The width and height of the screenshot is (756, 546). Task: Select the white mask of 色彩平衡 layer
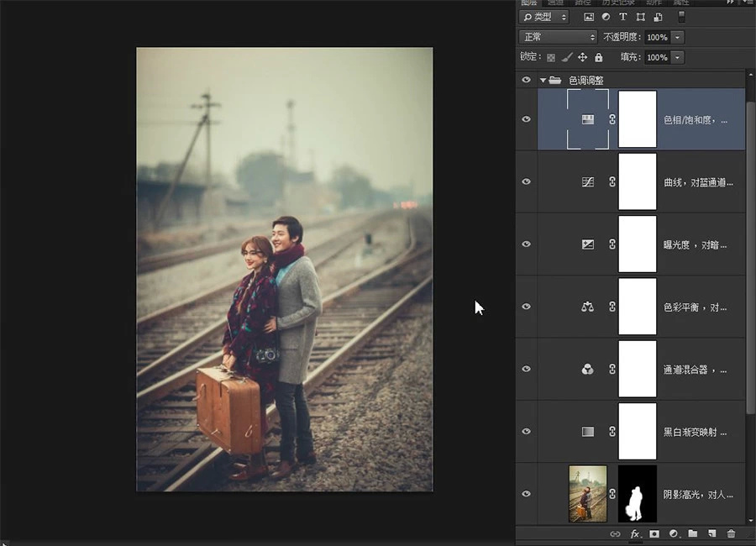(638, 307)
